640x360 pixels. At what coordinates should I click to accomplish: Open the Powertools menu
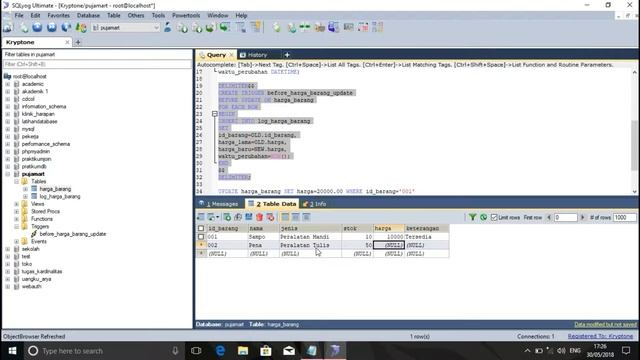186,16
